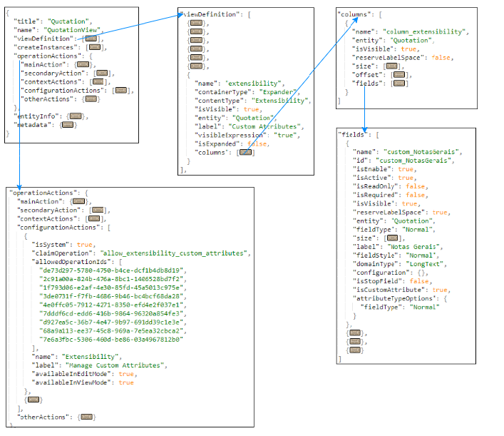Click the "allowedOperationIds" key

pyautogui.click(x=73, y=262)
